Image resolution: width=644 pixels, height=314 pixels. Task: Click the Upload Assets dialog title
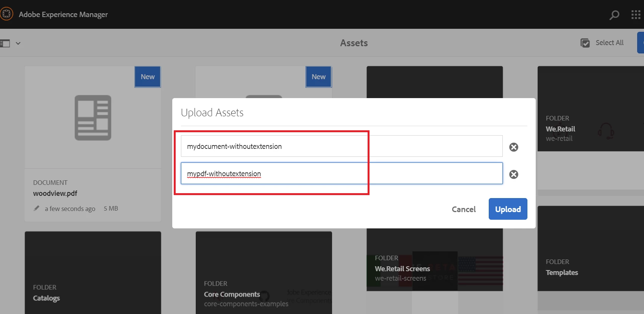point(212,112)
